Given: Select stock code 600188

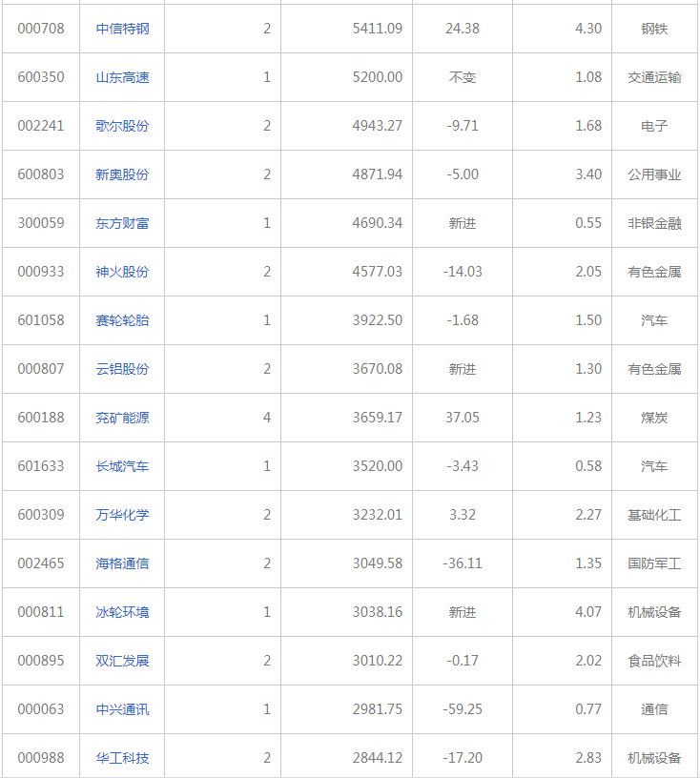Looking at the screenshot, I should 41,418.
